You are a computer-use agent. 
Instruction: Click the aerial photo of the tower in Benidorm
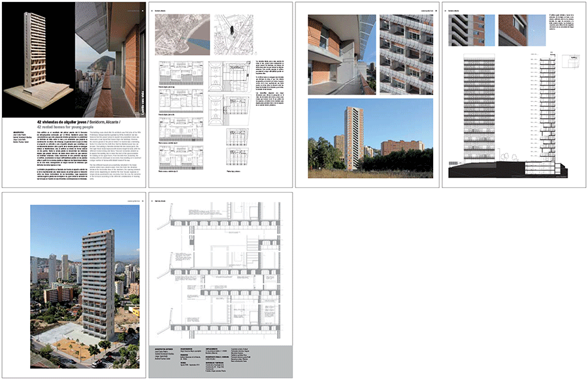coord(85,287)
